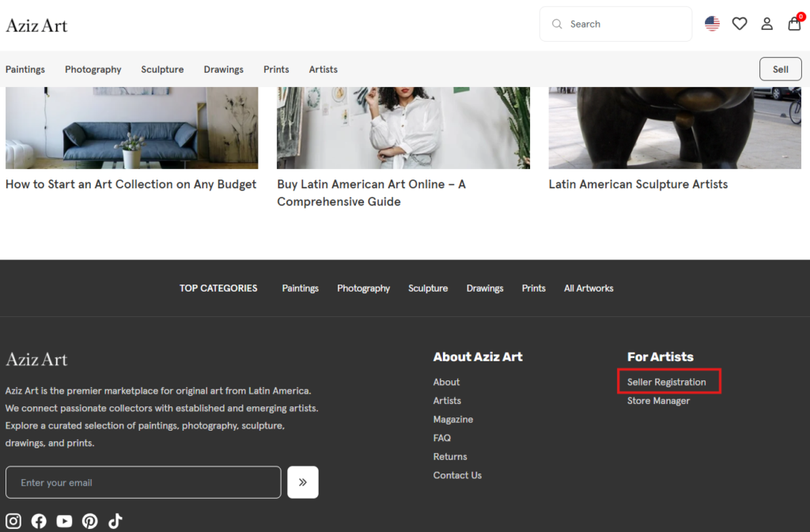Open the shopping bag cart icon
Viewport: 810px width, 532px height.
pos(794,24)
